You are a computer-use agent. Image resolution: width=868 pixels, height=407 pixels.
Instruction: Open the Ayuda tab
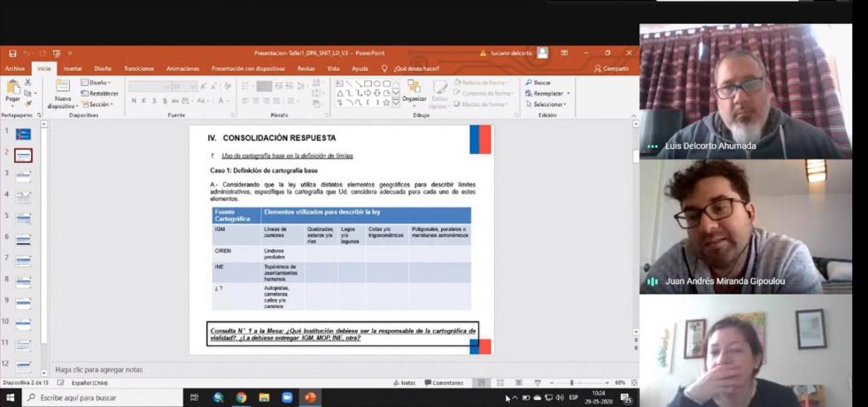pyautogui.click(x=360, y=69)
